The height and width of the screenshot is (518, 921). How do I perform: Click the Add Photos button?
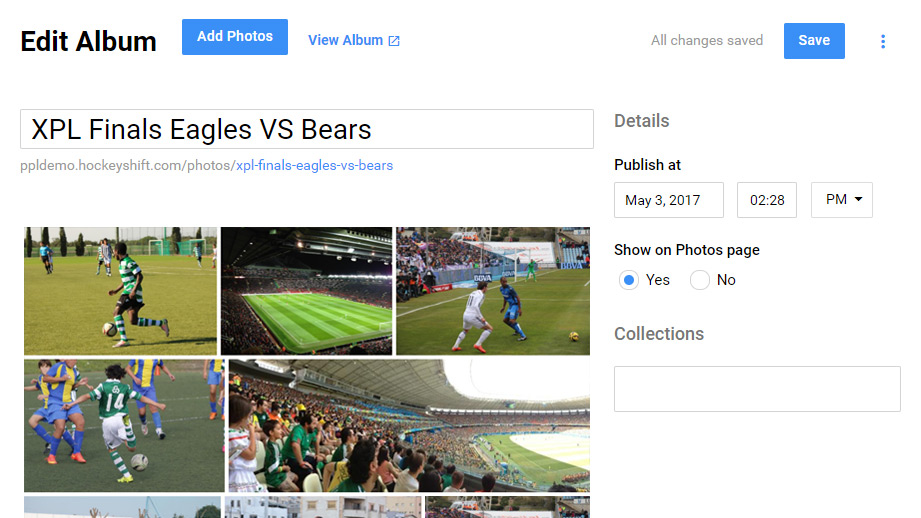point(235,37)
